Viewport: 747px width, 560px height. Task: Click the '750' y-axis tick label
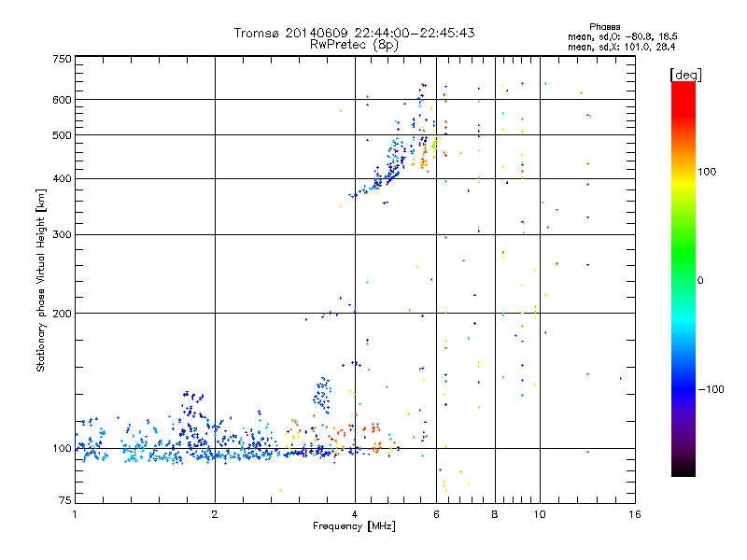coord(62,59)
